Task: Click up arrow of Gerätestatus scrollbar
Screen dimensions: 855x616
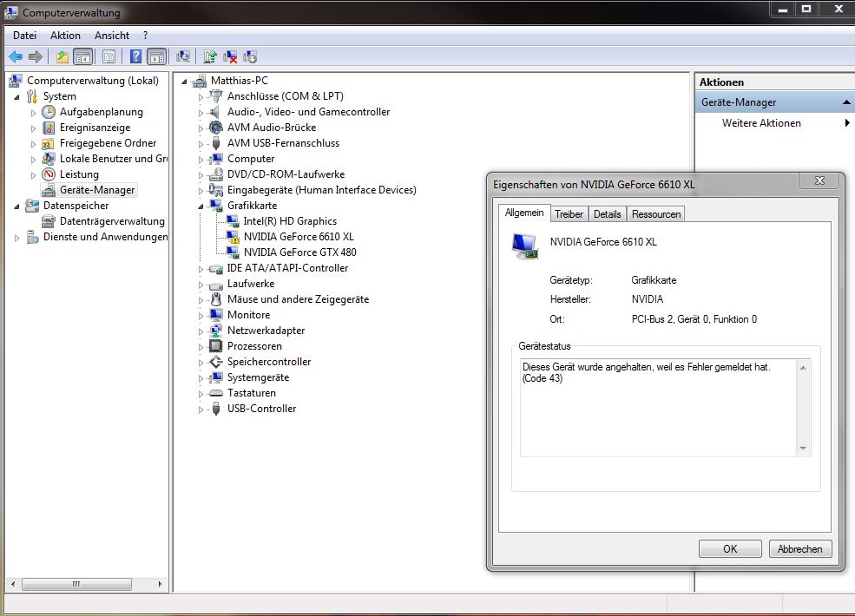Action: 803,368
